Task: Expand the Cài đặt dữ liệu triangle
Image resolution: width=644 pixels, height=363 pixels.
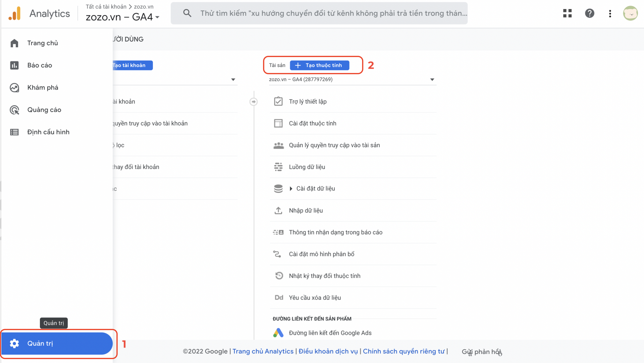Action: point(291,189)
